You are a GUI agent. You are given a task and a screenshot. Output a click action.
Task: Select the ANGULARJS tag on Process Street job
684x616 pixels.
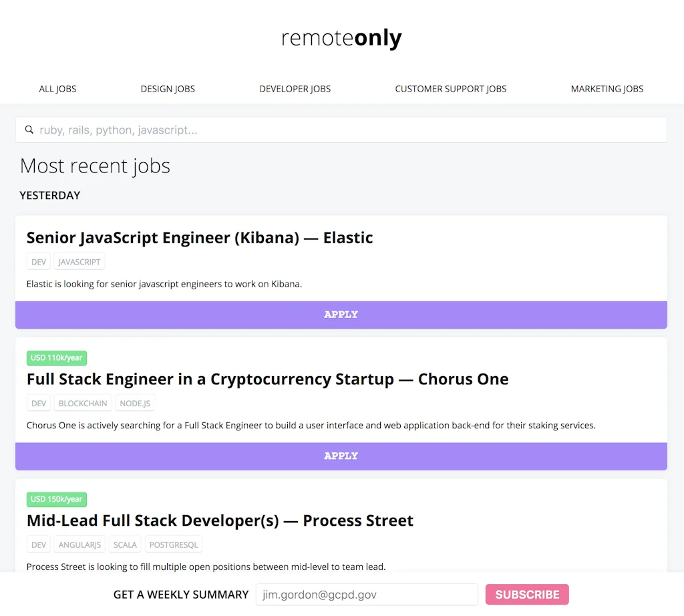(x=79, y=544)
